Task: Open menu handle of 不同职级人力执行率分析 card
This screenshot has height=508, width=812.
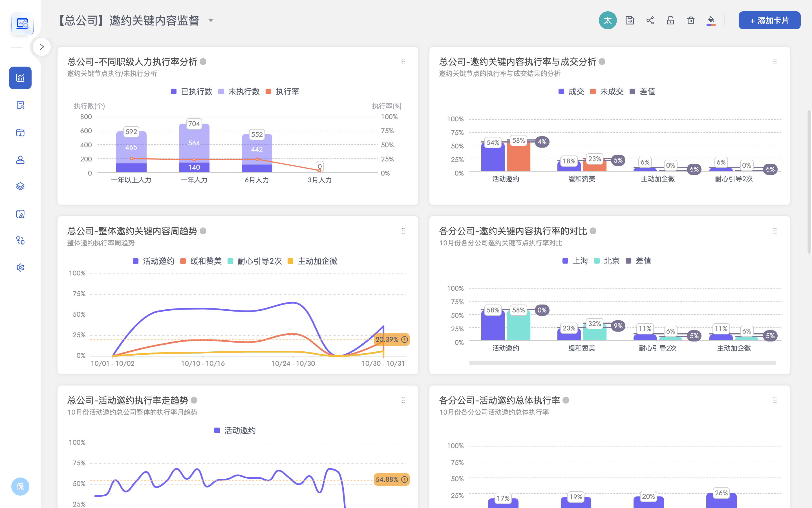Action: coord(403,62)
